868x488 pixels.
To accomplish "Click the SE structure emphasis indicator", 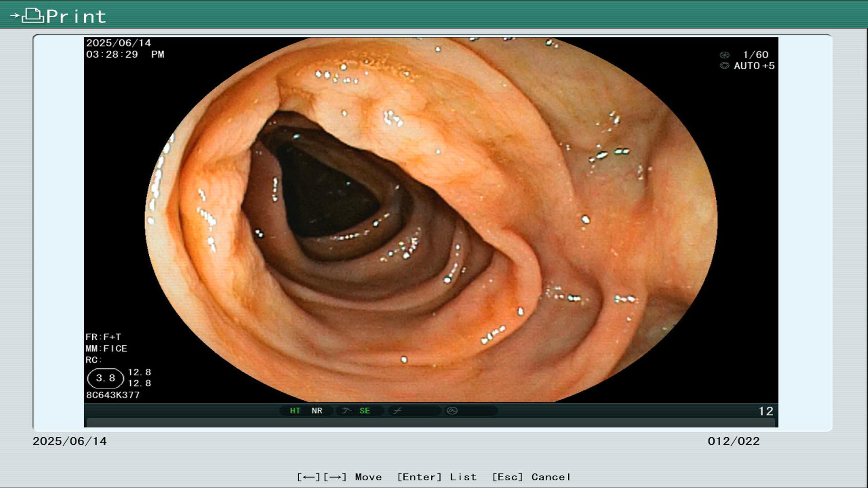I will [x=365, y=411].
